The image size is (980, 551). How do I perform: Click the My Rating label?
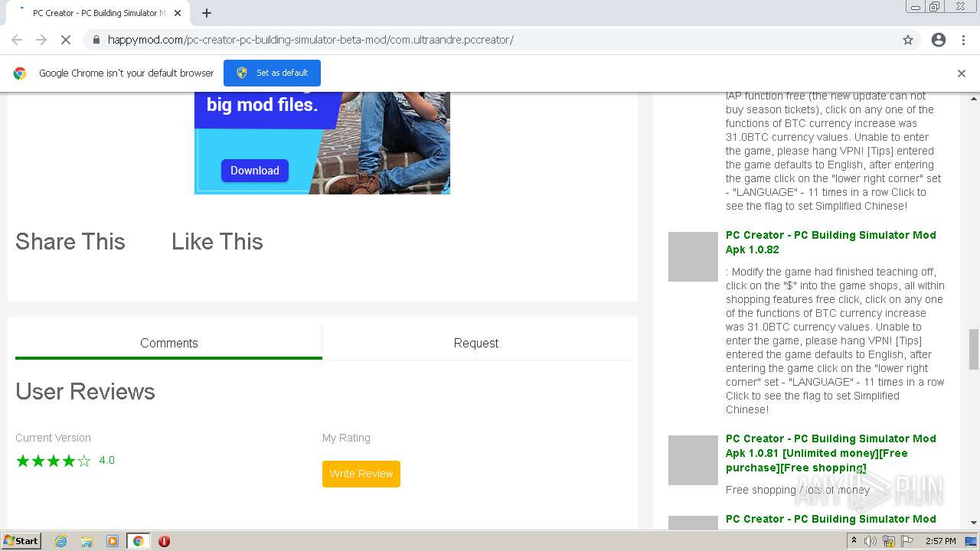pyautogui.click(x=346, y=438)
